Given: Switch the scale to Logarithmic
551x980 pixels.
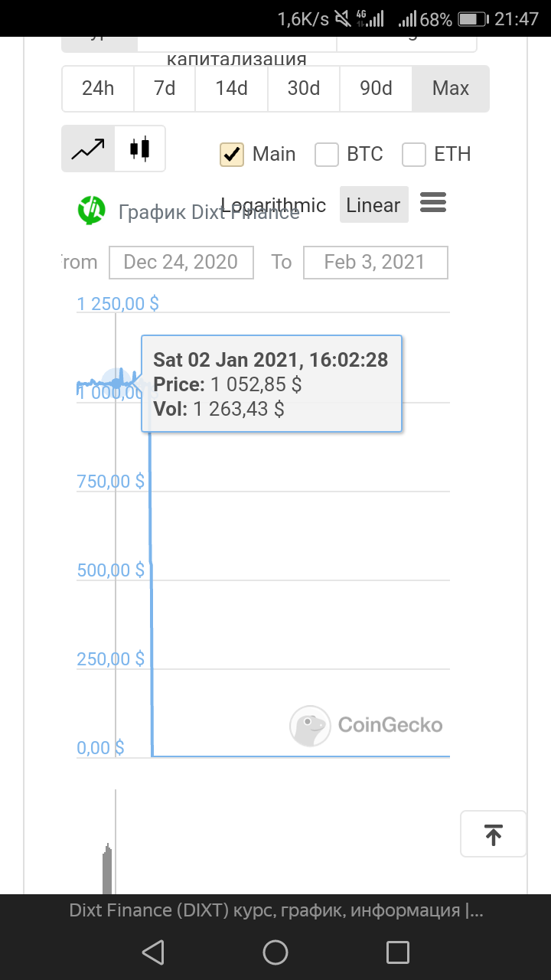Looking at the screenshot, I should [273, 205].
